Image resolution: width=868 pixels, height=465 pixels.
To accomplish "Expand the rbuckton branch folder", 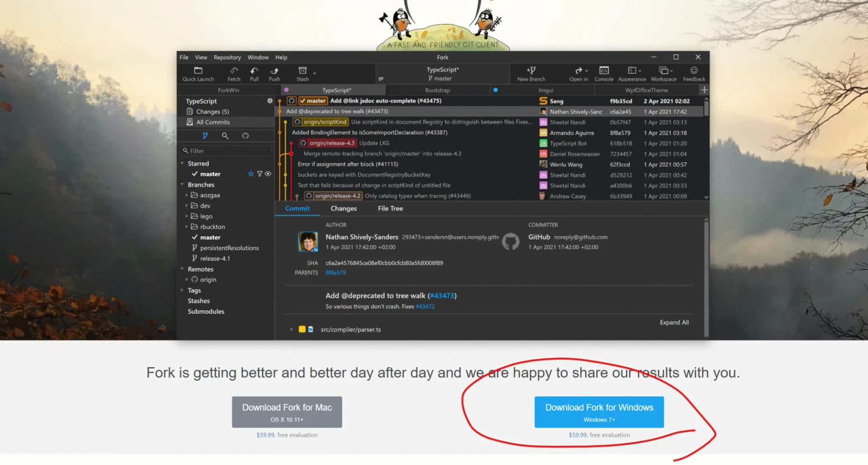I will point(187,227).
